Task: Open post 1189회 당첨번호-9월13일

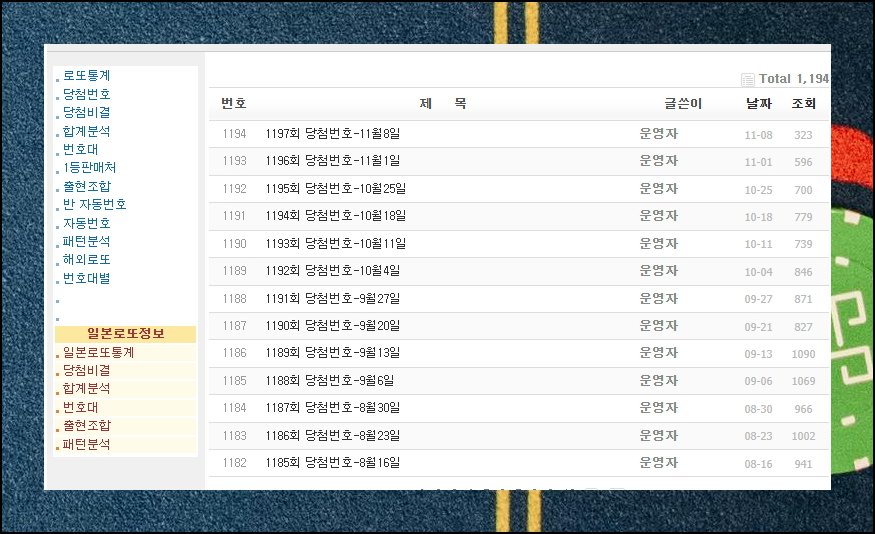Action: click(333, 353)
